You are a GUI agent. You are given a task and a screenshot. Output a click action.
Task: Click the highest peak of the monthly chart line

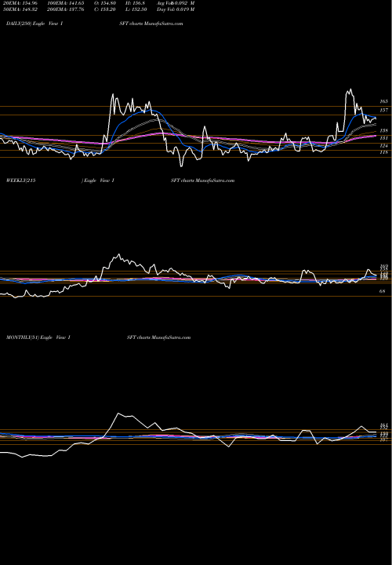(118, 414)
